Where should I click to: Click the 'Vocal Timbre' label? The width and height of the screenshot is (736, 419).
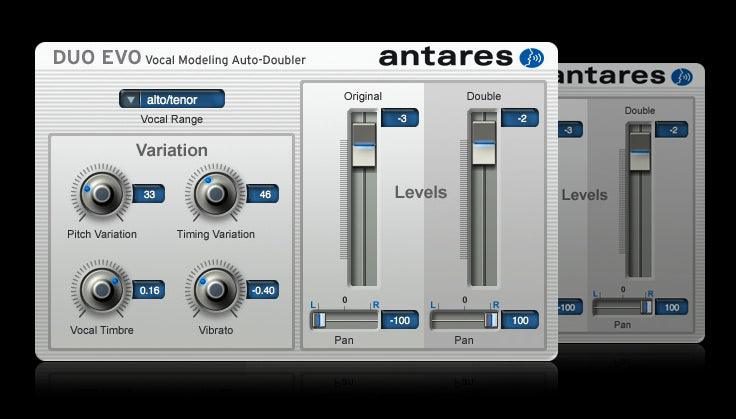pyautogui.click(x=102, y=330)
